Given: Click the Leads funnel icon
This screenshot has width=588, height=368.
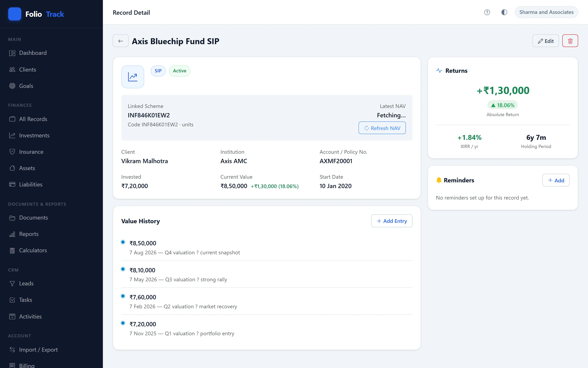Looking at the screenshot, I should [x=12, y=283].
